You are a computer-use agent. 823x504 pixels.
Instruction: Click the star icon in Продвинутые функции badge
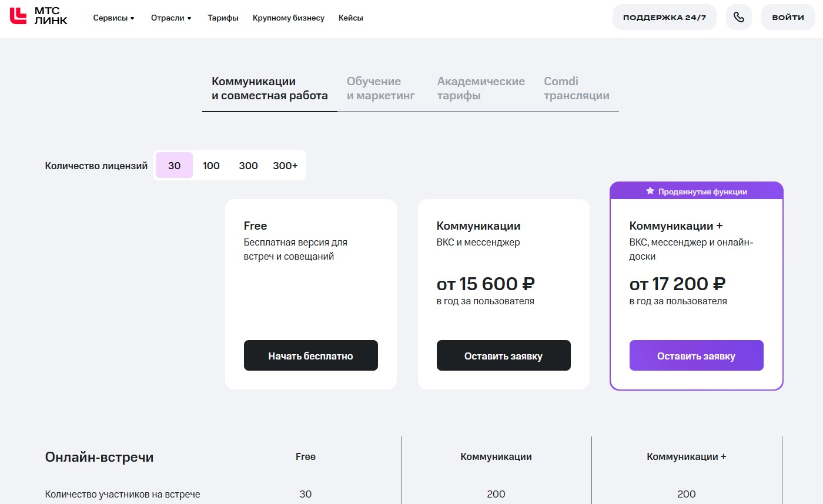(650, 191)
